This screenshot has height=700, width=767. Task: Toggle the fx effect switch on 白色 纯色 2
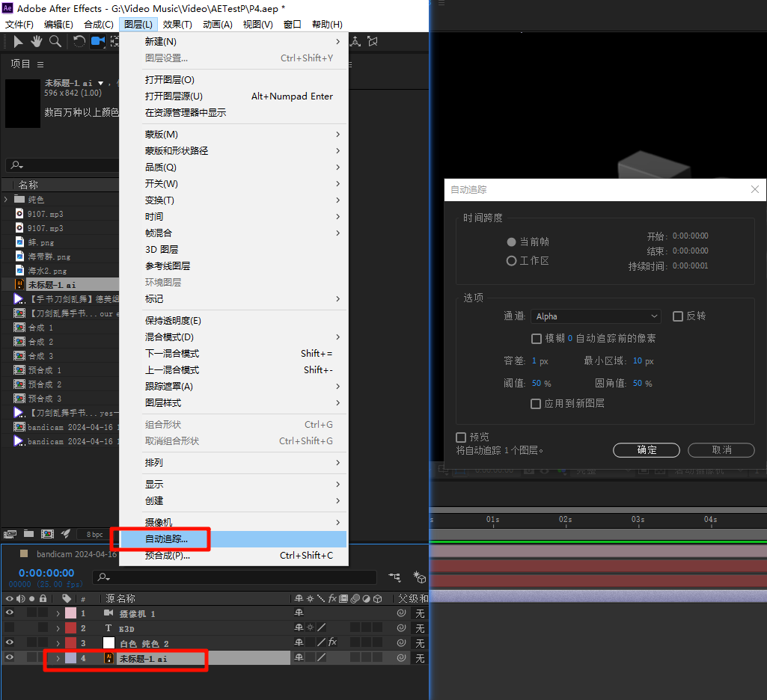(333, 642)
